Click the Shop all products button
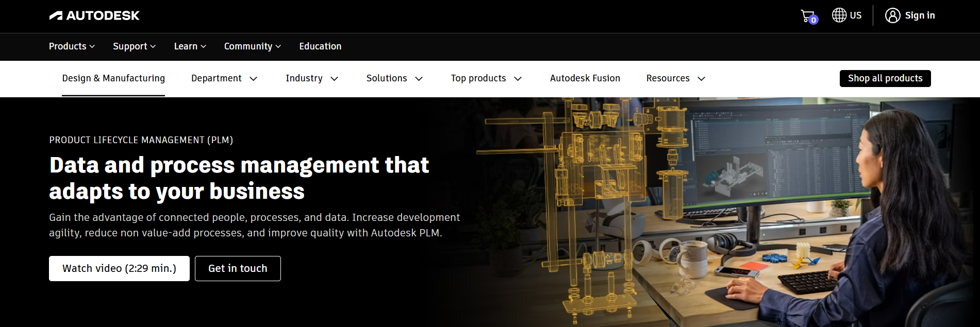The width and height of the screenshot is (980, 327). (885, 78)
